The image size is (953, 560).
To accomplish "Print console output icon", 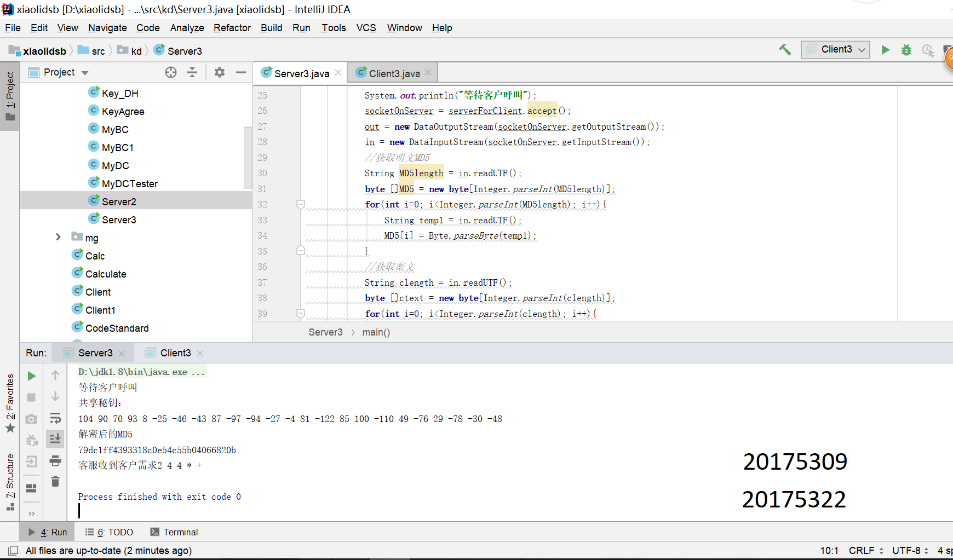I will (55, 460).
